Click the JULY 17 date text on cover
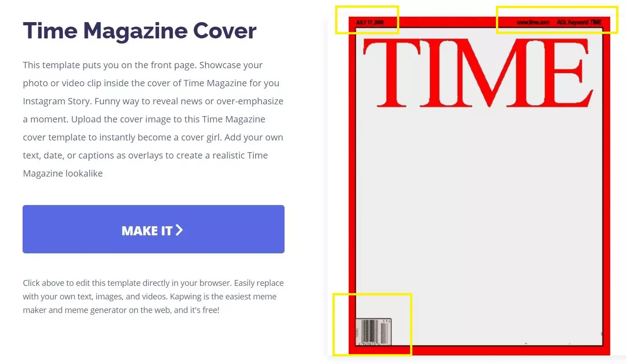 coord(370,22)
